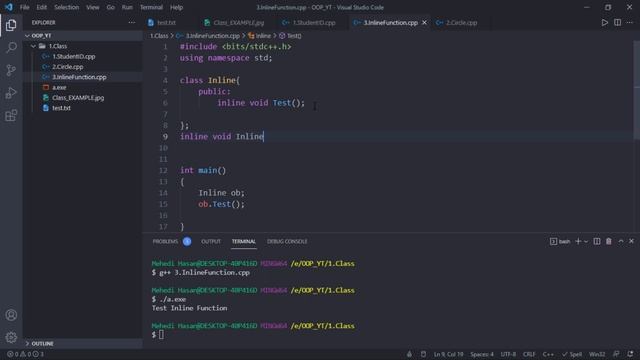
Task: Click the Split Editor icon
Action: pyautogui.click(x=618, y=22)
